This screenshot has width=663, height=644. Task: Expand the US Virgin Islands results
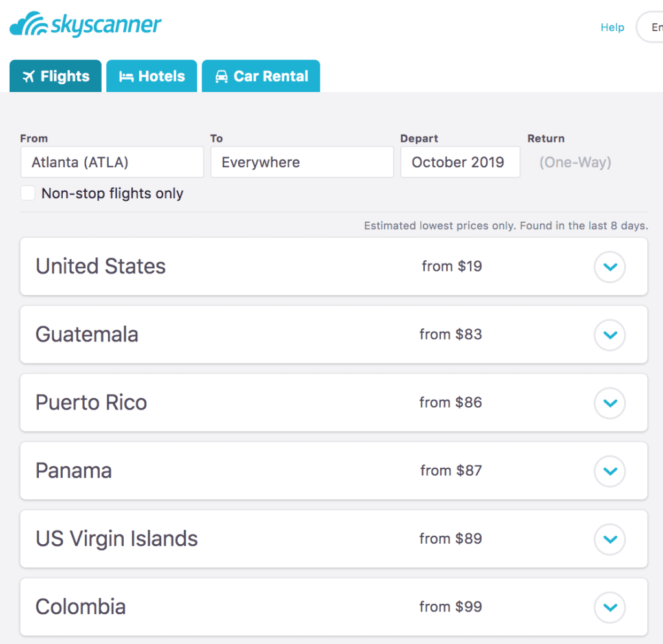(x=609, y=539)
